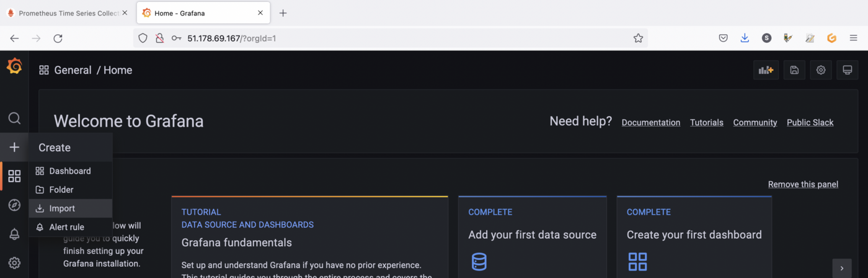Select the Home - Grafana browser tab
Viewport: 868px width, 278px height.
tap(203, 13)
